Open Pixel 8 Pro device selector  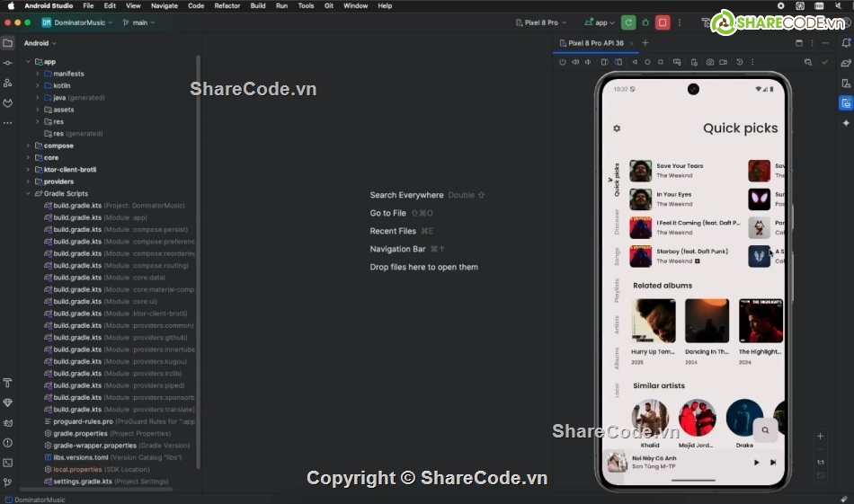click(x=541, y=22)
